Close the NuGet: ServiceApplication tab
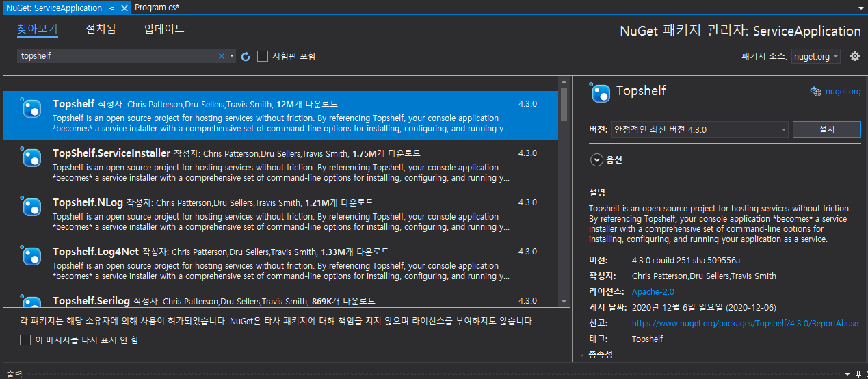 (124, 8)
